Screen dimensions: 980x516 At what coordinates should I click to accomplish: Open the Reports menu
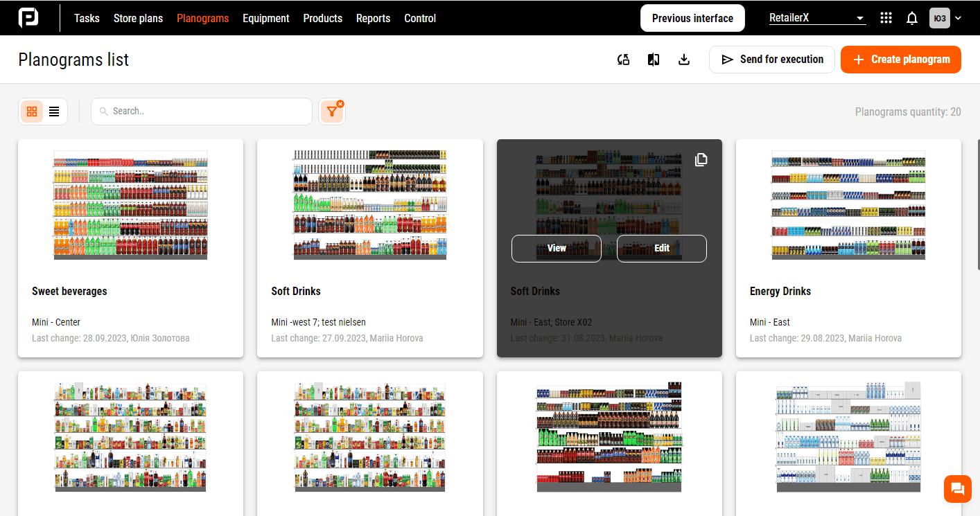[x=373, y=18]
